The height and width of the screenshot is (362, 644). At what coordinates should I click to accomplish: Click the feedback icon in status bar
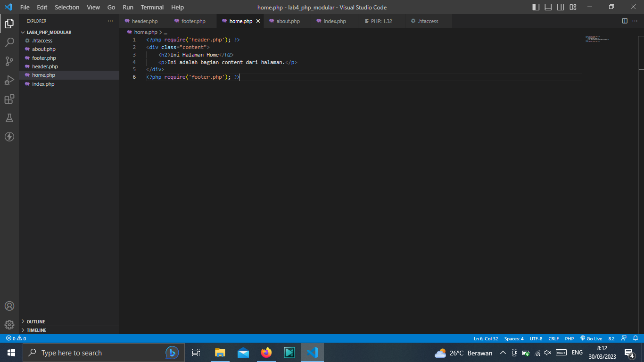(624, 338)
